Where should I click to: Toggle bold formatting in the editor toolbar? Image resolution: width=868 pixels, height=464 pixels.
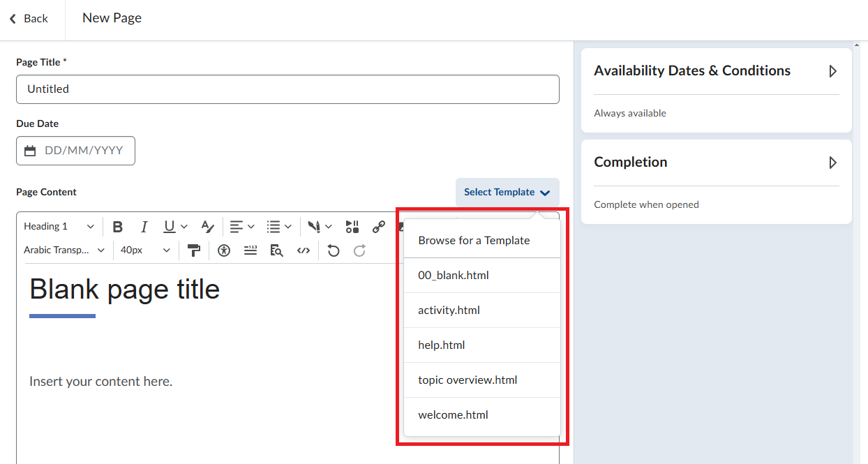click(x=118, y=227)
